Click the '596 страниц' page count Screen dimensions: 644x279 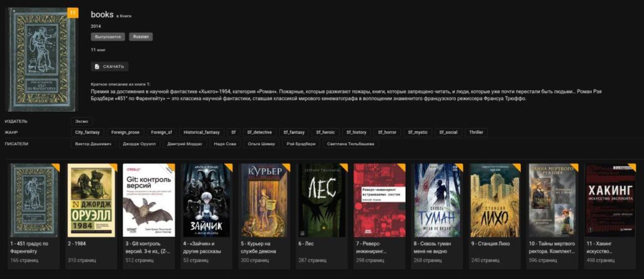click(543, 261)
